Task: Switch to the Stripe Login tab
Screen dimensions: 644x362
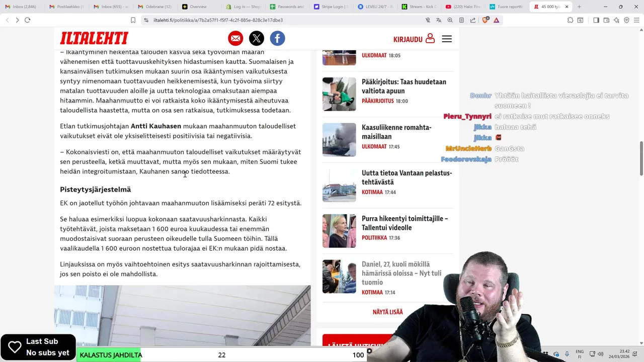Action: [332, 7]
